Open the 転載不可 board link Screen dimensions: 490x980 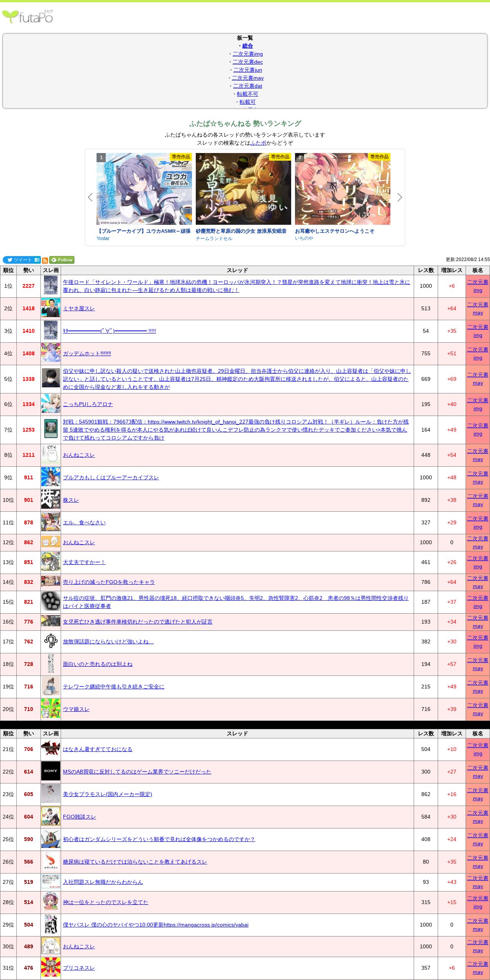tap(247, 94)
